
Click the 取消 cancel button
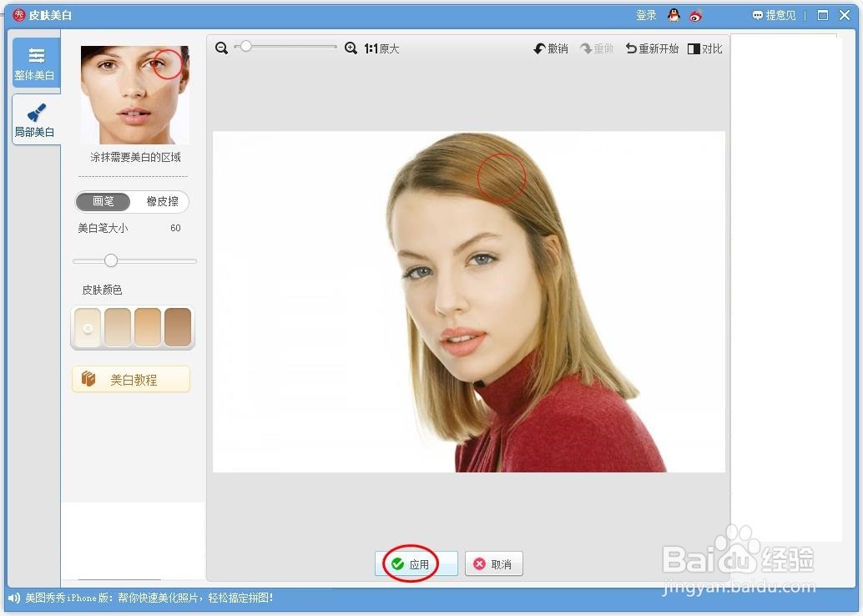pyautogui.click(x=494, y=563)
